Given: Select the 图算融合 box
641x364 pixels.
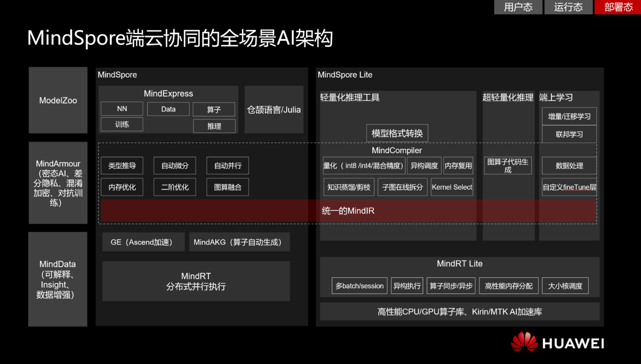Looking at the screenshot, I should coord(228,187).
